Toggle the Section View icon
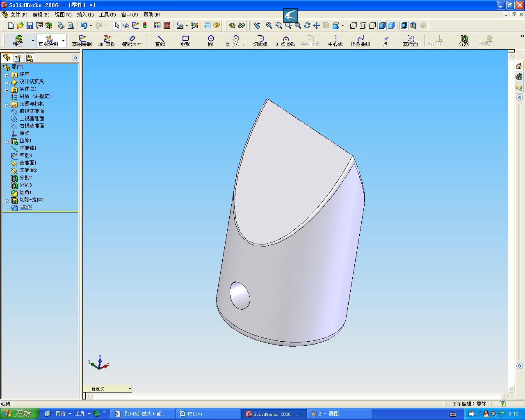The image size is (525, 420). coord(413,25)
